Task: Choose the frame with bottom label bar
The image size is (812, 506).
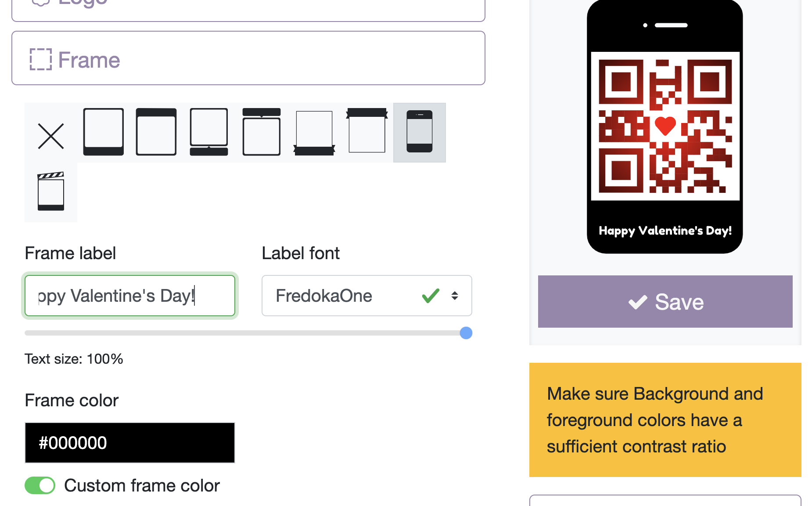Action: click(208, 132)
